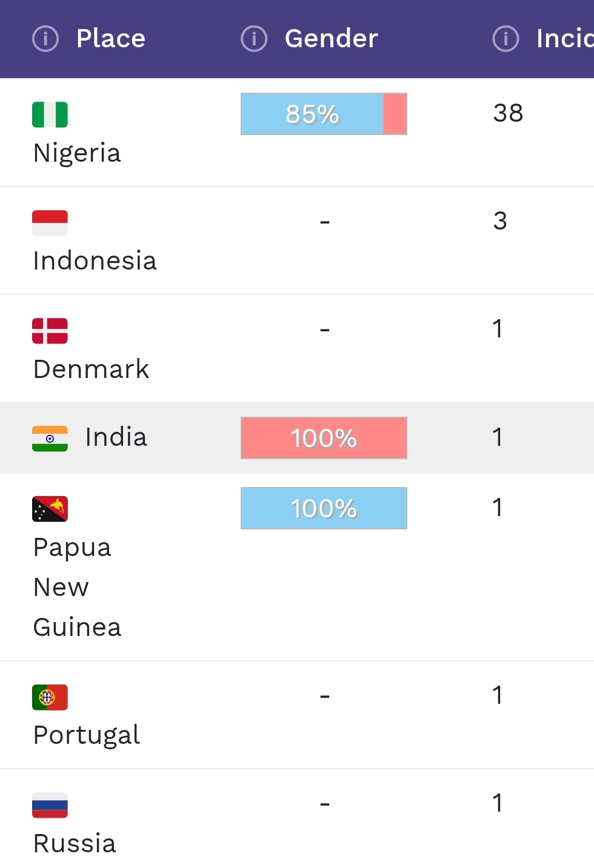
Task: Select the India row link
Action: 116,437
